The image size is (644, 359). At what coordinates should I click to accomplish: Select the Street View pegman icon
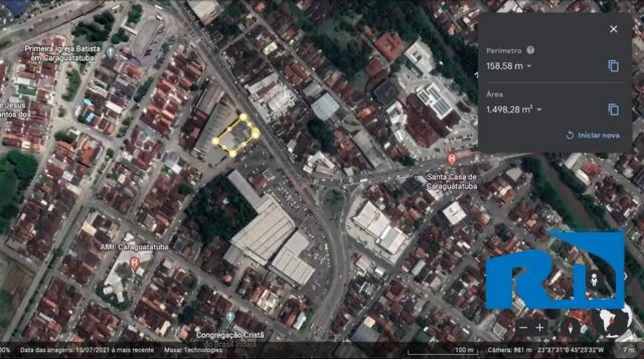pyautogui.click(x=595, y=281)
